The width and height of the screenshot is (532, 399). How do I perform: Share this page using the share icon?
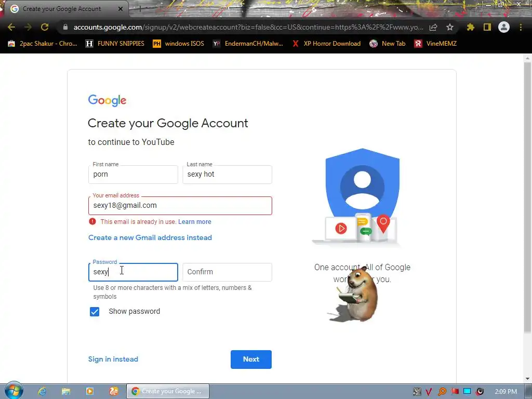(433, 27)
